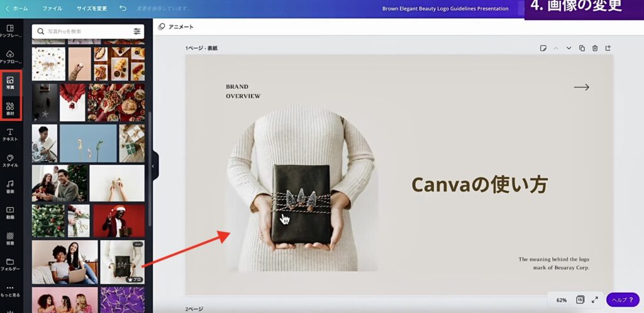Screen dimensions: 644x313
Task: Open the アップロード sidebar tab
Action: pyautogui.click(x=10, y=57)
